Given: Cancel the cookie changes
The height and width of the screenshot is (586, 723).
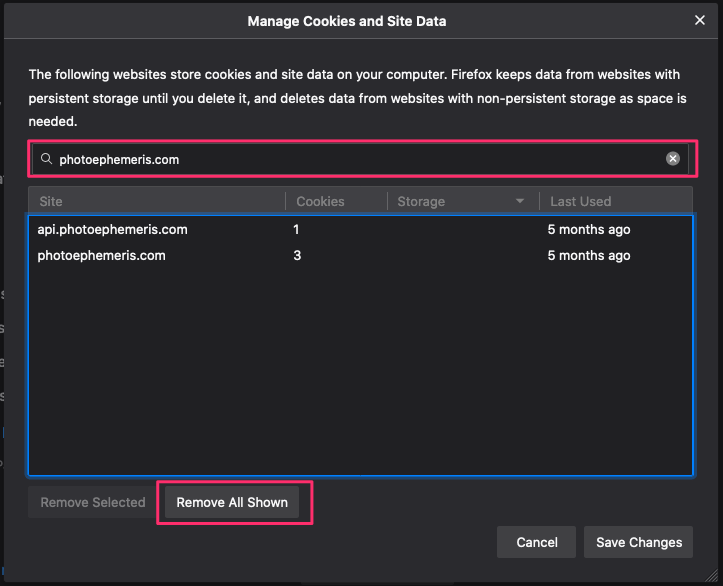Looking at the screenshot, I should point(536,542).
